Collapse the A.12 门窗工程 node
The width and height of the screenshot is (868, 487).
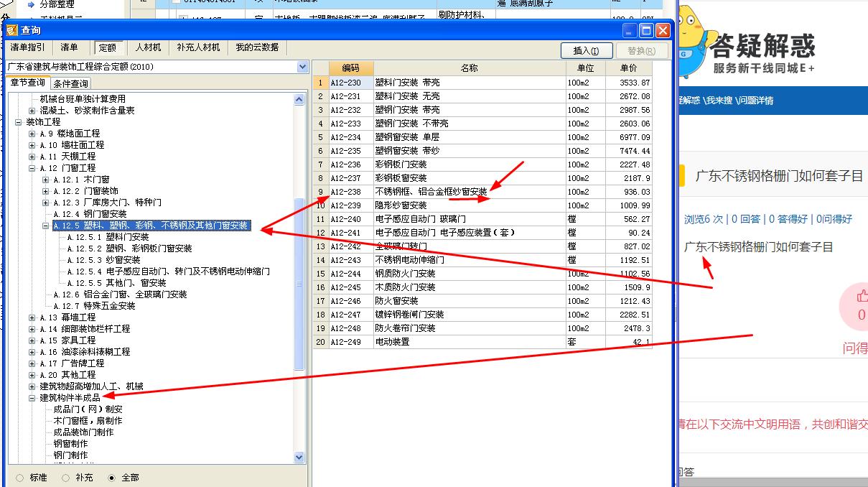click(32, 168)
